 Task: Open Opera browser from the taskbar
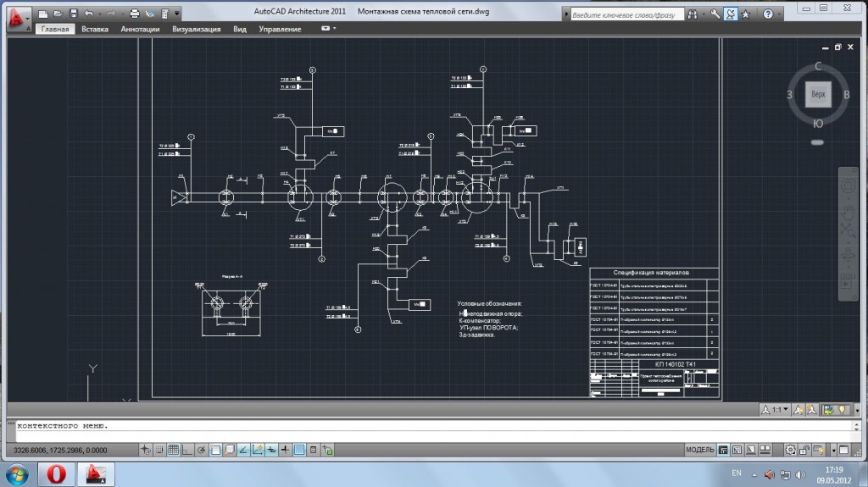coord(56,473)
